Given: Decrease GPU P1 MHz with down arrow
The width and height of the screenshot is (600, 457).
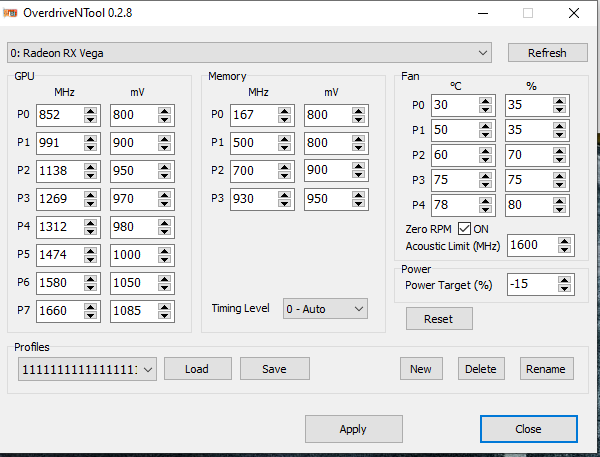Looking at the screenshot, I should pyautogui.click(x=91, y=147).
